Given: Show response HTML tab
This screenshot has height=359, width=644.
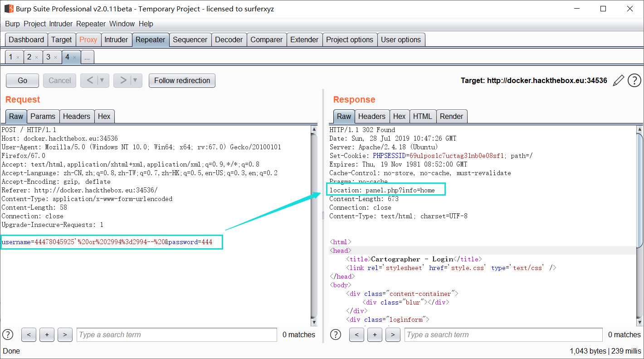Looking at the screenshot, I should (x=423, y=116).
